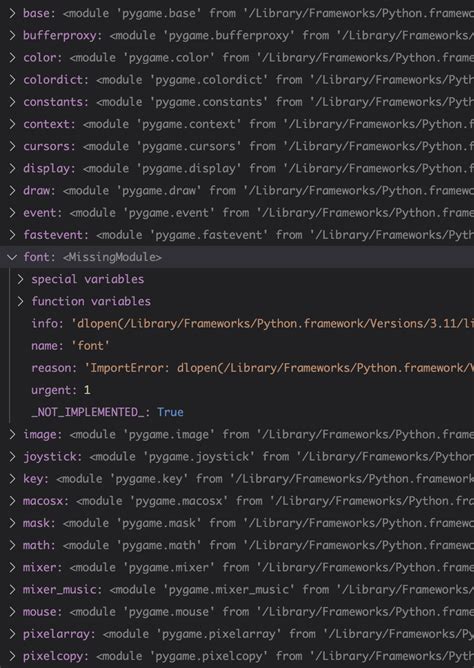Select the info dlopen string value
Screen dimensions: 474x668
click(272, 323)
